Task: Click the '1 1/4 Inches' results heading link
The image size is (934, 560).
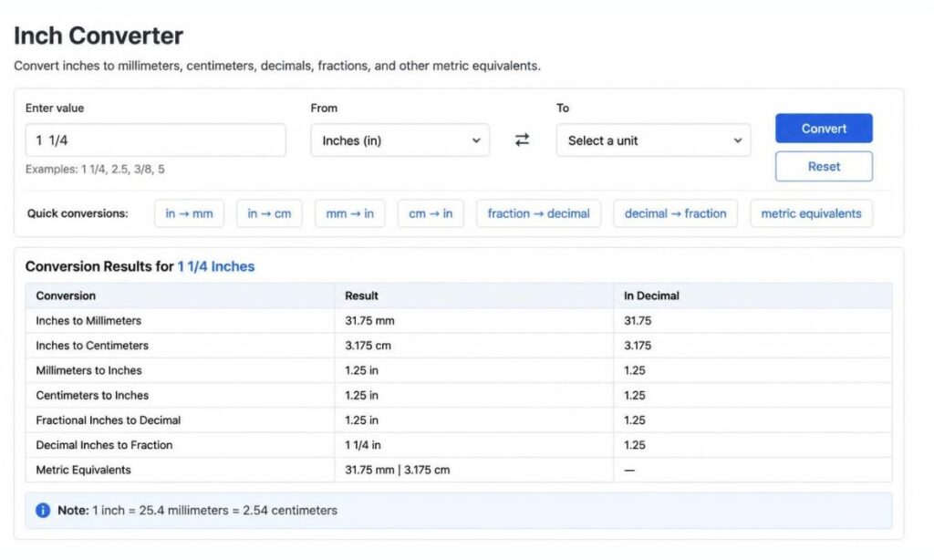Action: click(215, 266)
